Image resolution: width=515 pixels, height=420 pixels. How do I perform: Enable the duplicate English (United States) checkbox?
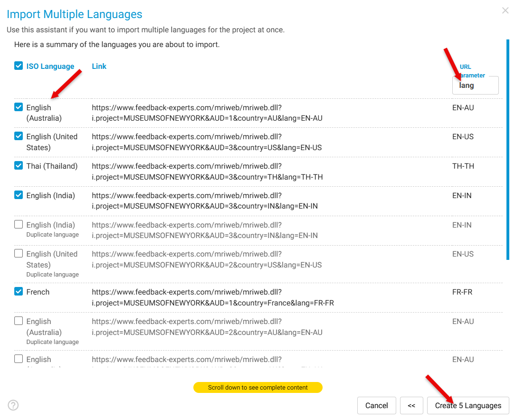coord(19,254)
